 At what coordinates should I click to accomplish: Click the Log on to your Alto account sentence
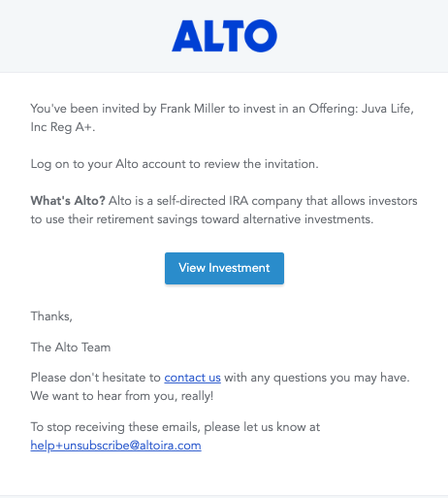[175, 164]
